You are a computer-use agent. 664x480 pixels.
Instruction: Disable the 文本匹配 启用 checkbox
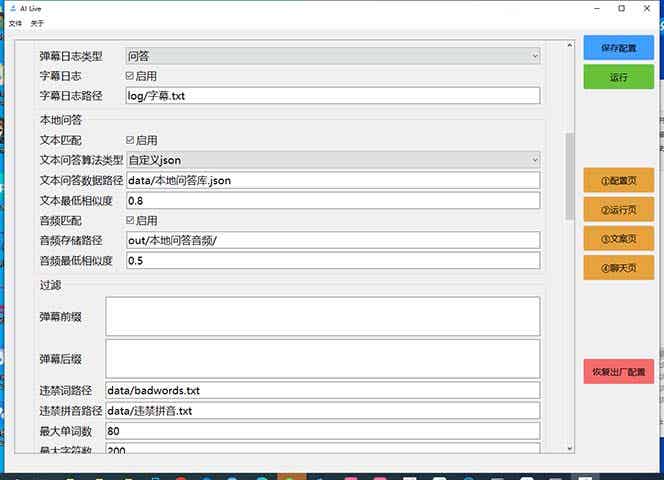[x=130, y=140]
